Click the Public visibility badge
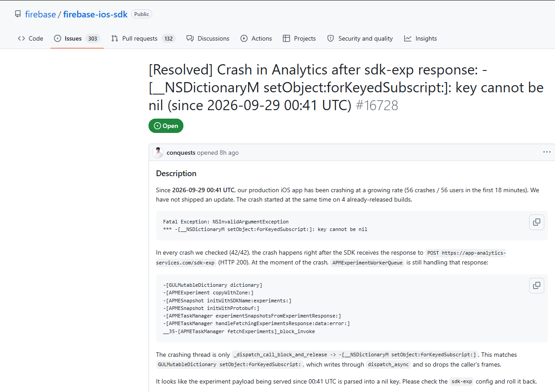This screenshot has width=555, height=392. coord(141,14)
